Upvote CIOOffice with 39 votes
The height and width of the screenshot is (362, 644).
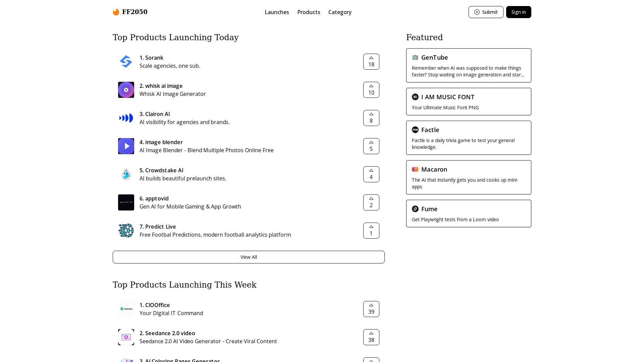coord(371,309)
